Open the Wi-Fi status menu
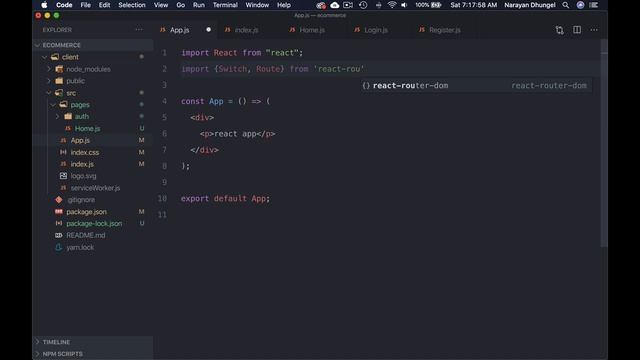The width and height of the screenshot is (640, 360). coord(392,5)
